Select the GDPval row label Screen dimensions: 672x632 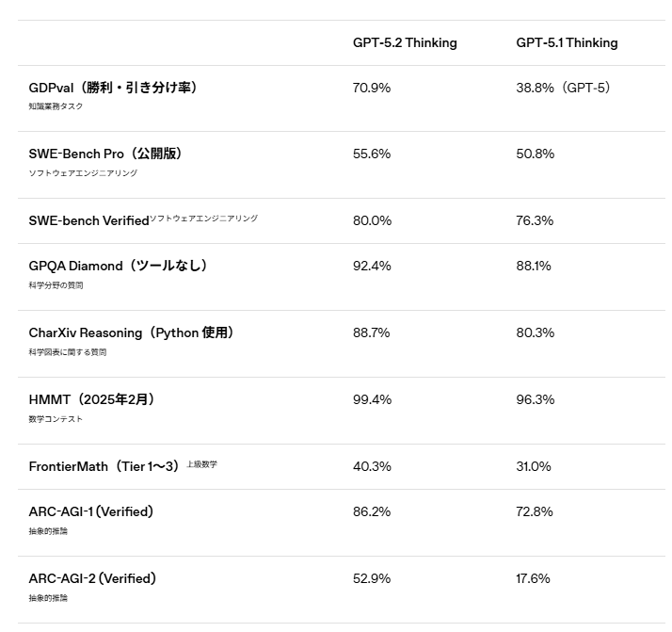[113, 88]
